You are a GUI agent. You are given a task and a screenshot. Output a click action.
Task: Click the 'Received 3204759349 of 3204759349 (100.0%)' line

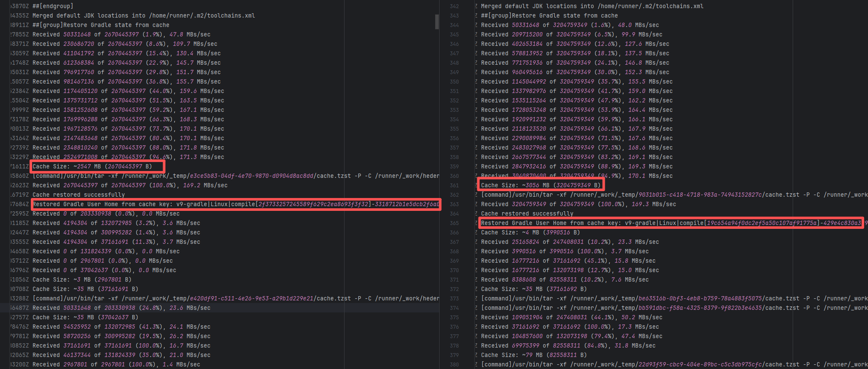[x=578, y=204]
